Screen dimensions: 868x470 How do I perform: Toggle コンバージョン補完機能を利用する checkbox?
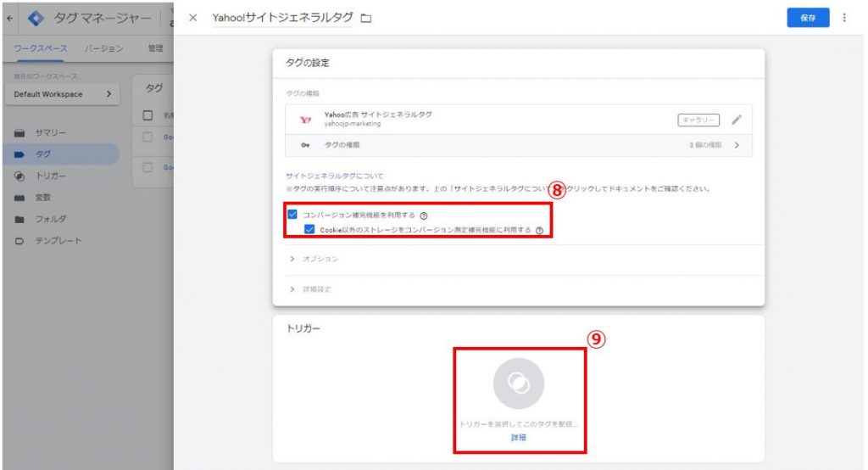click(x=292, y=214)
